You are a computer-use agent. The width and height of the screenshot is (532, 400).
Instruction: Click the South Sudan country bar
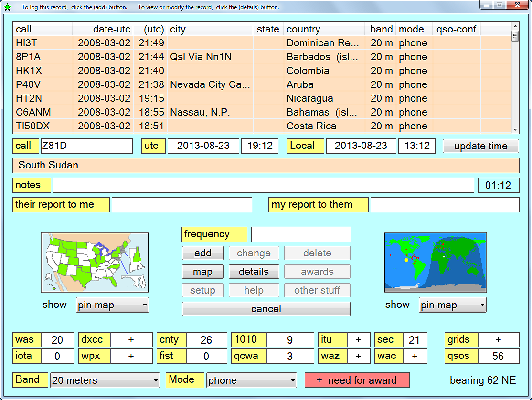tap(266, 166)
